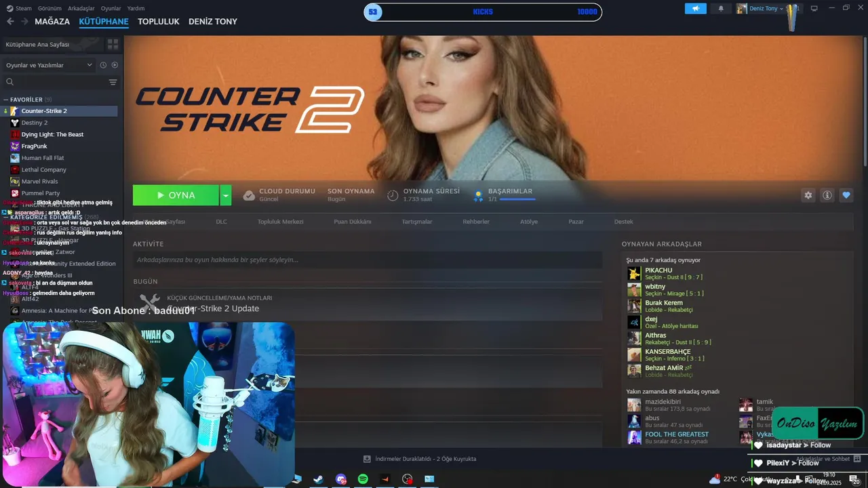
Task: Switch to the TOPLULUK tab
Action: pyautogui.click(x=159, y=21)
